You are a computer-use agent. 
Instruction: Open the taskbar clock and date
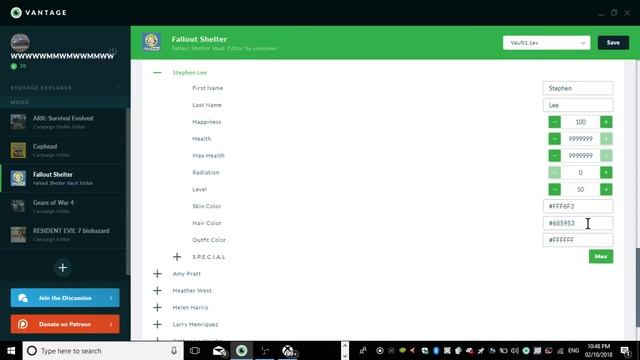pos(599,351)
